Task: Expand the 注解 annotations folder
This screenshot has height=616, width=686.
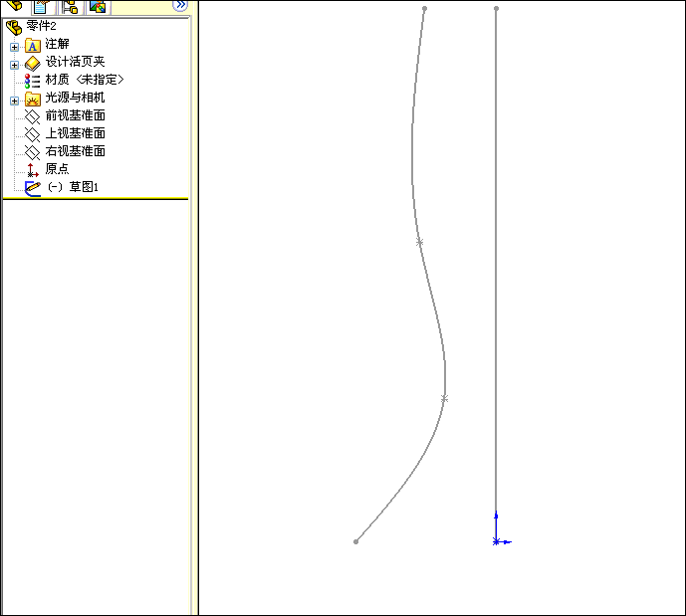Action: tap(15, 47)
